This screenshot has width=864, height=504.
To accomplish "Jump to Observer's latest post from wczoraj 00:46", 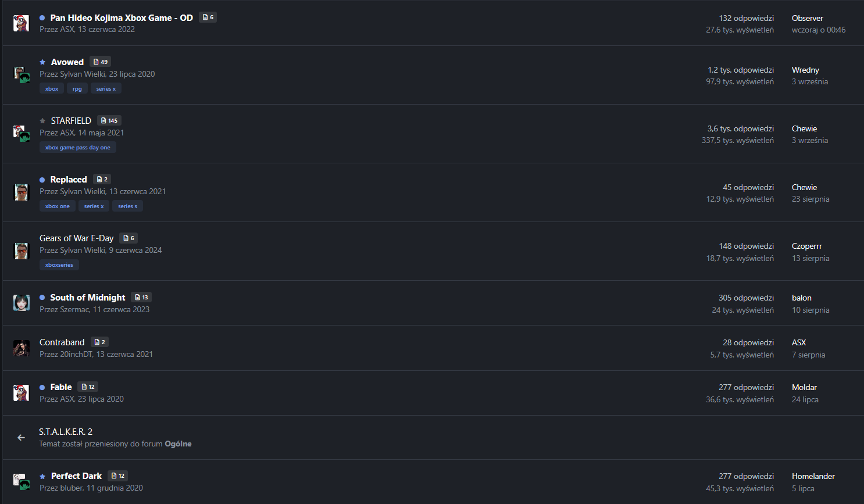I will tap(818, 30).
